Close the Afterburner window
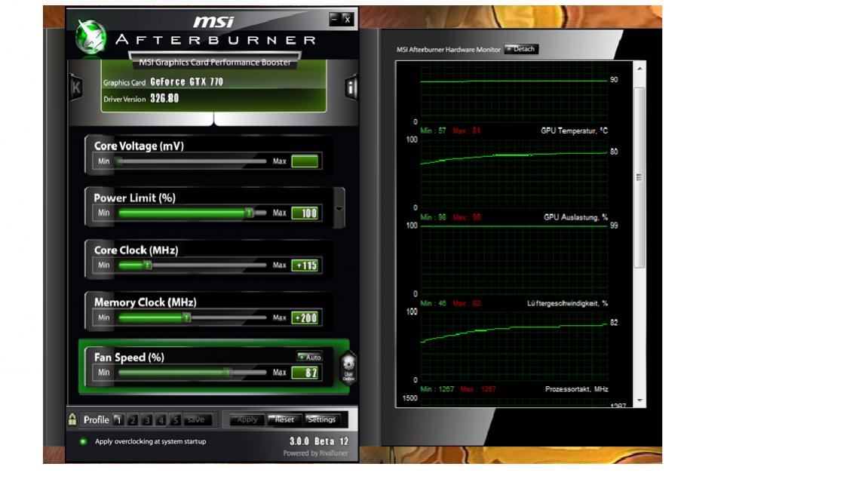This screenshot has width=868, height=488. tap(347, 19)
